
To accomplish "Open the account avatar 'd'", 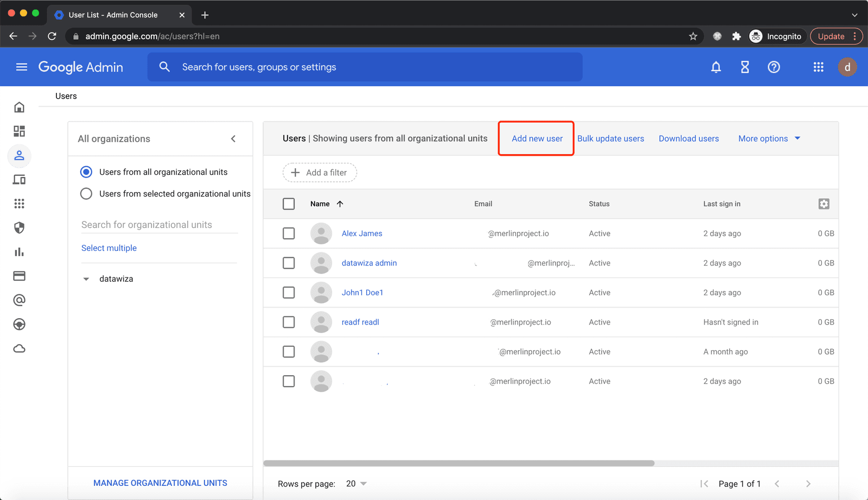I will coord(847,67).
